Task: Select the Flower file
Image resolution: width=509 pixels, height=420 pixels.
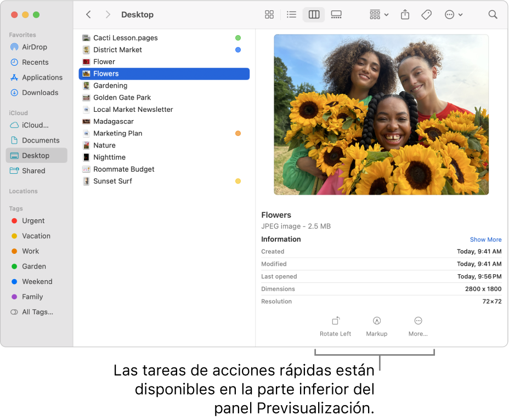Action: (164, 62)
